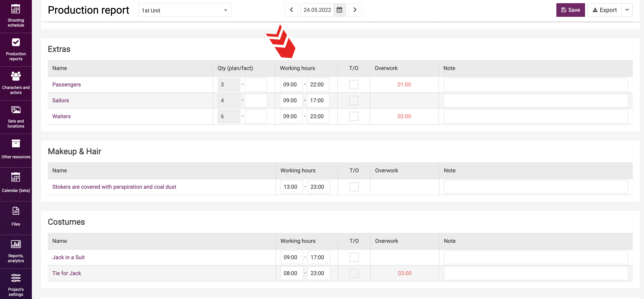The image size is (644, 299).
Task: Click Waiters overwork value 02:00
Action: click(404, 116)
